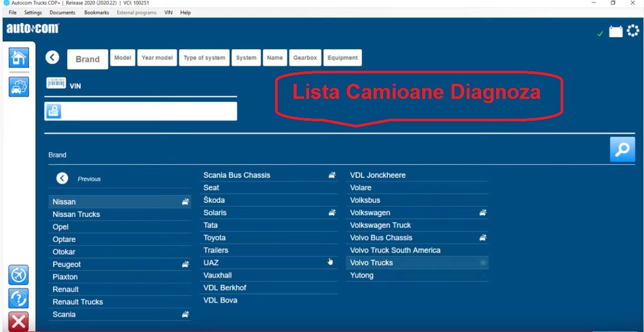
Task: Click into the VIN input field
Action: point(141,111)
